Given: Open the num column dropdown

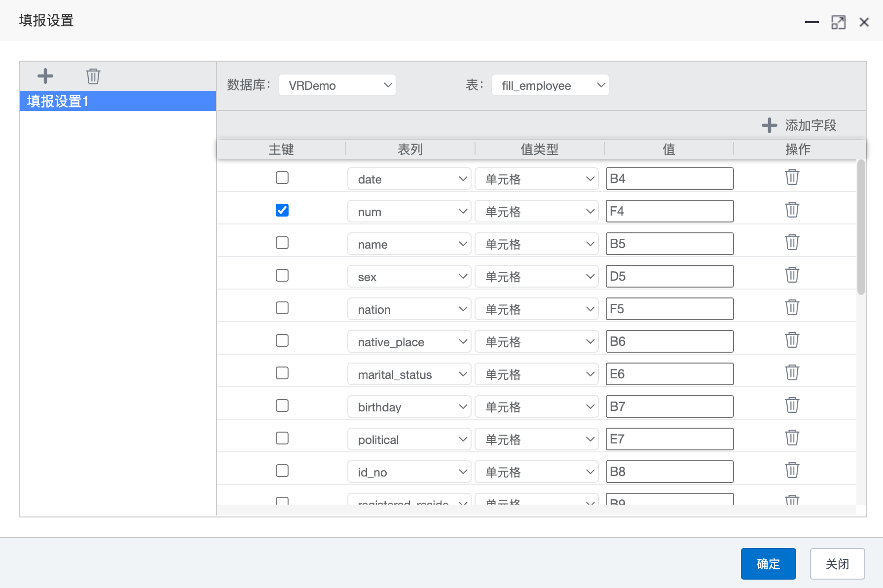Looking at the screenshot, I should [409, 211].
